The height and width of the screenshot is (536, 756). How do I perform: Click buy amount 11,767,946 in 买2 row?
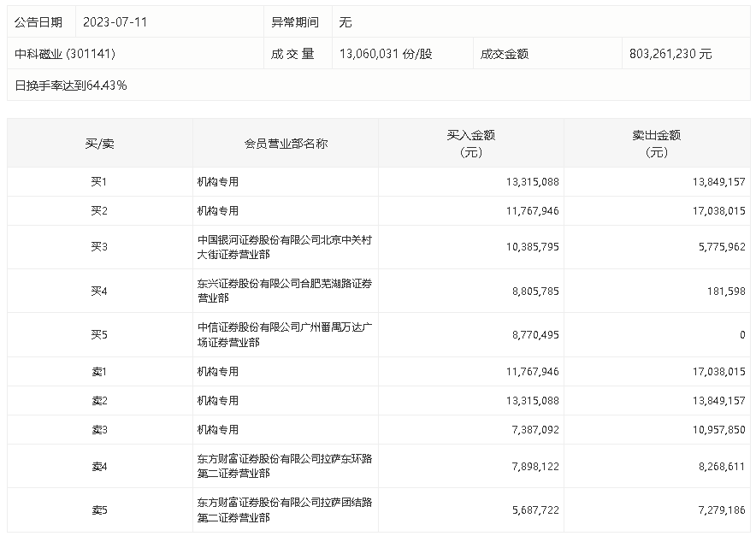[x=533, y=210]
